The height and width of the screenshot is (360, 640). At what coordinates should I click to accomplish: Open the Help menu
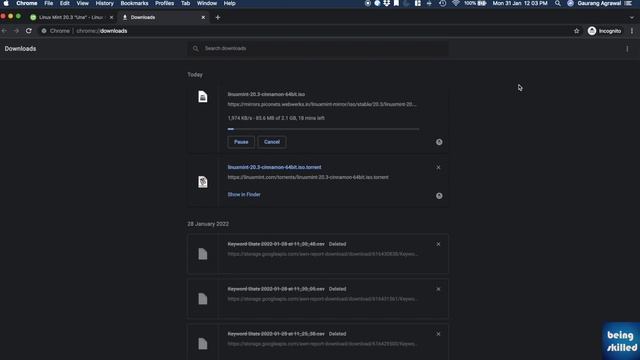click(x=229, y=3)
